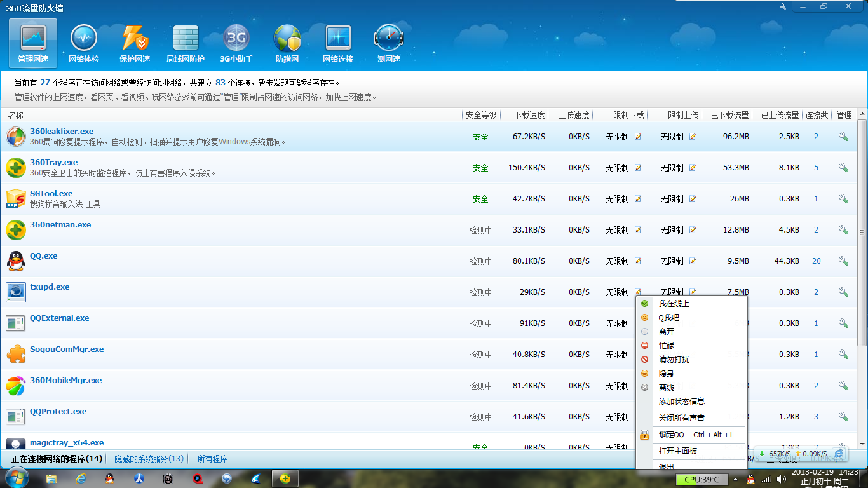
Task: Open the 管理网速 toolbar section
Action: click(33, 43)
